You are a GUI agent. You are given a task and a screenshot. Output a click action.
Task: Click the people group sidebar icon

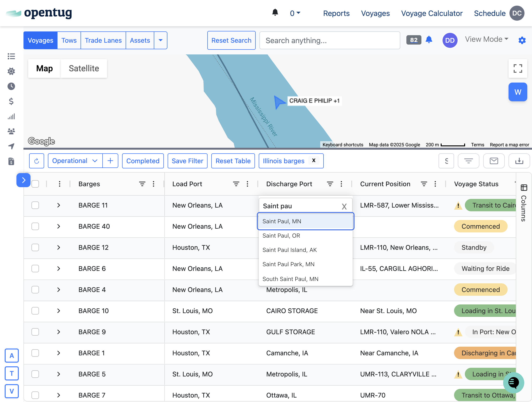point(11,131)
